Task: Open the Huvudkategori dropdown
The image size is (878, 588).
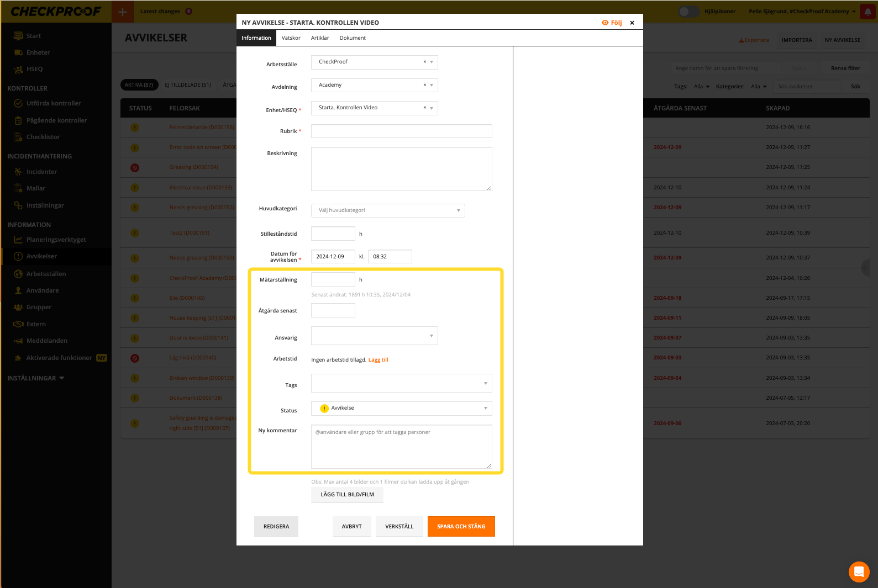Action: 387,210
